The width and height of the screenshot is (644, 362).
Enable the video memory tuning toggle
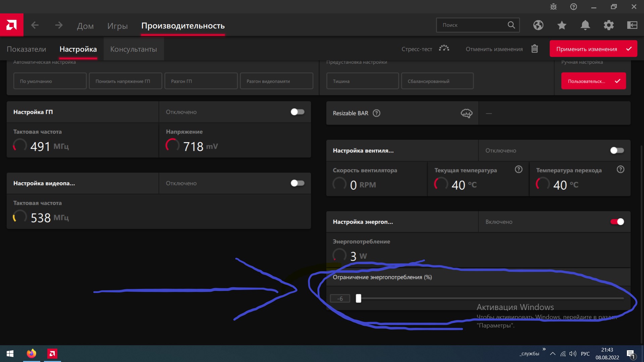pos(298,183)
